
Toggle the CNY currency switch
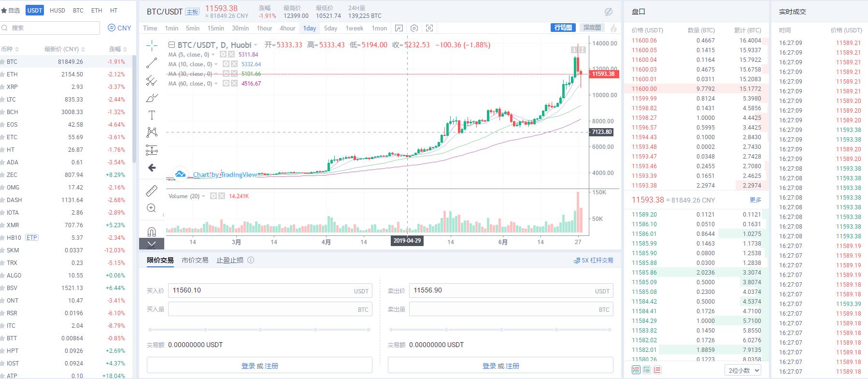coord(119,28)
